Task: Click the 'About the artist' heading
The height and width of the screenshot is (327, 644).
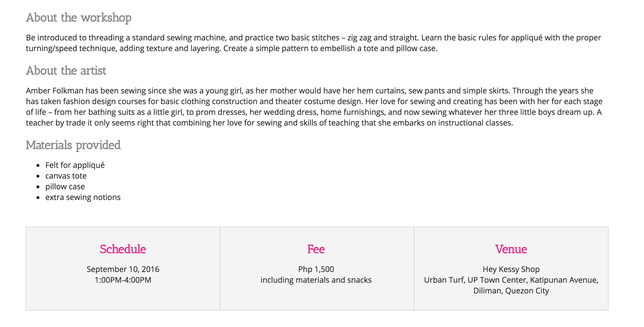Action: click(x=66, y=71)
